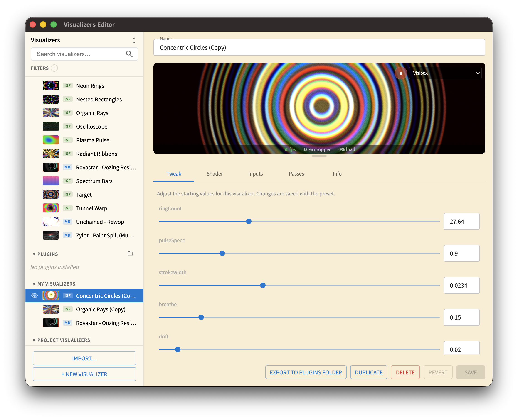Open the Passes tab
This screenshot has width=518, height=420.
(296, 174)
